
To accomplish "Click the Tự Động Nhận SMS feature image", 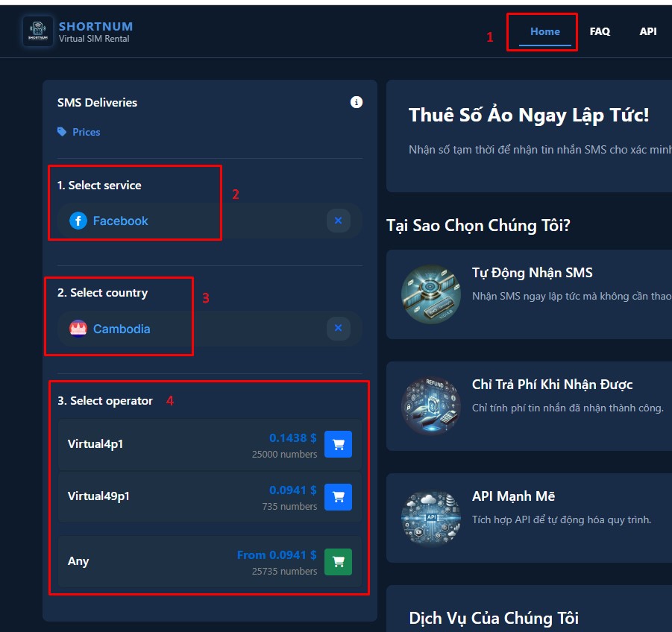I will point(431,294).
